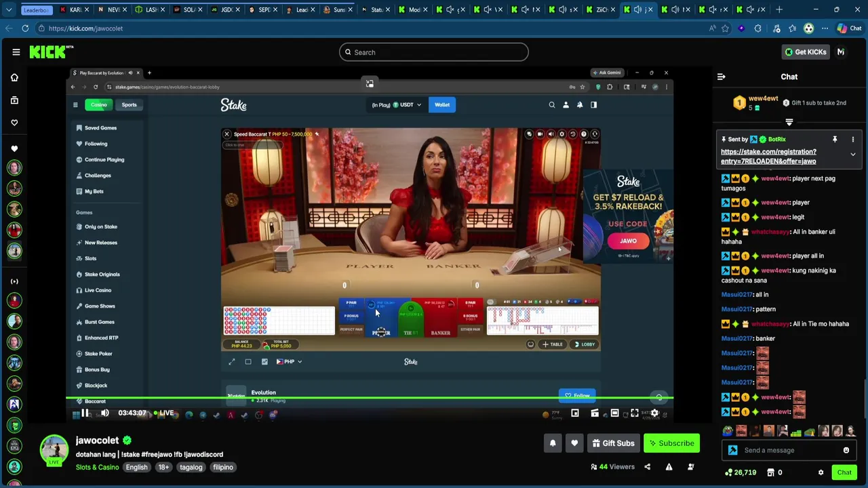Image resolution: width=868 pixels, height=488 pixels.
Task: Open the Slots & Casino category
Action: pos(97,467)
